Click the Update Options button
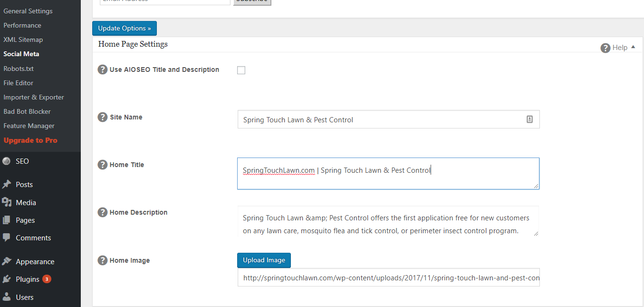644x307 pixels. coord(125,29)
